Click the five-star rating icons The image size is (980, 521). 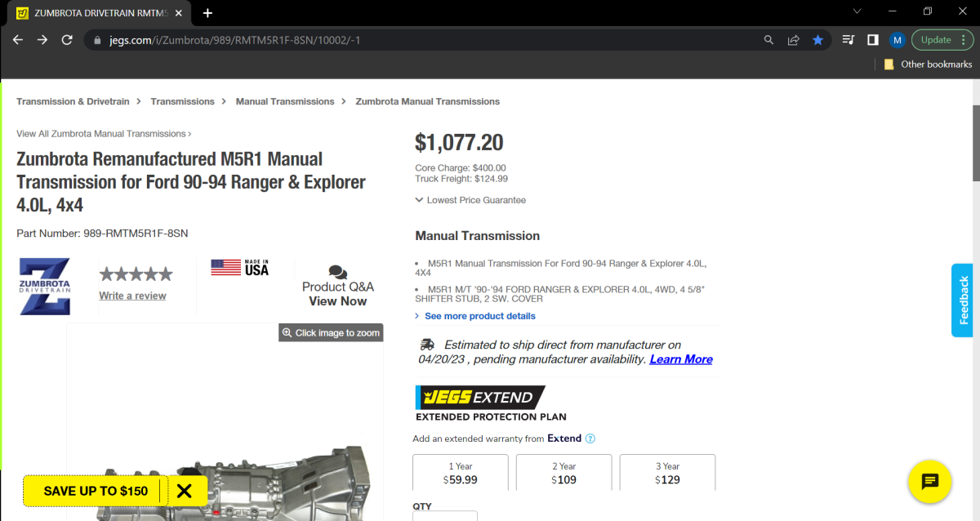click(136, 274)
